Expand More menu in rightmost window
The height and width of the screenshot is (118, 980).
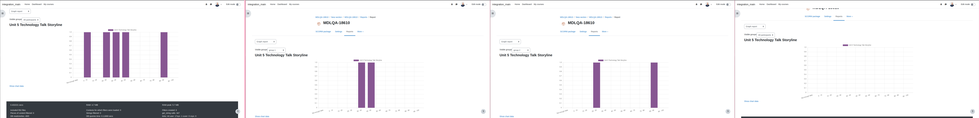point(850,16)
